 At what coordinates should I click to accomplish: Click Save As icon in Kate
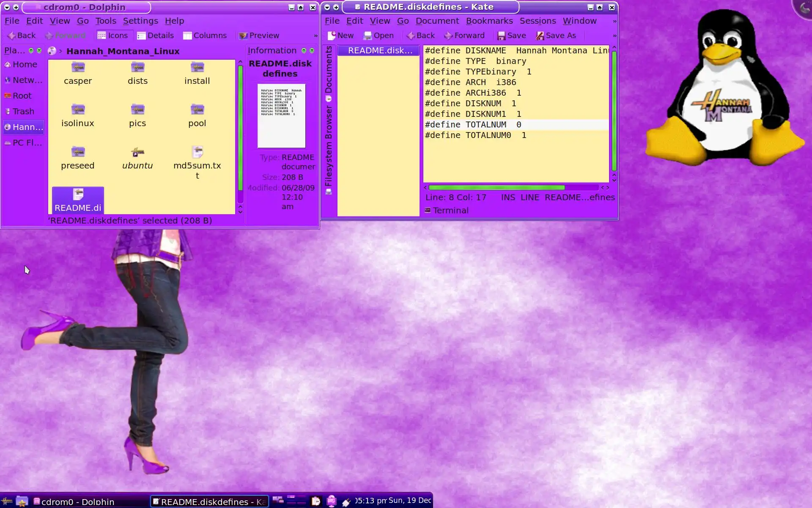[x=540, y=36]
